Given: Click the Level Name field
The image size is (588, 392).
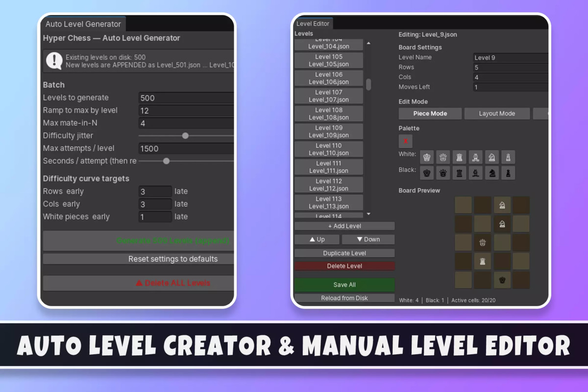Looking at the screenshot, I should 511,57.
